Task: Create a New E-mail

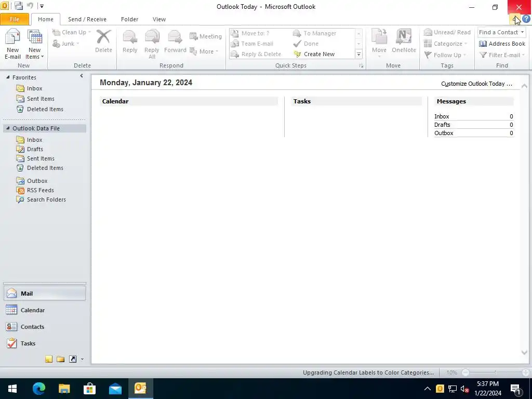Action: [x=12, y=44]
